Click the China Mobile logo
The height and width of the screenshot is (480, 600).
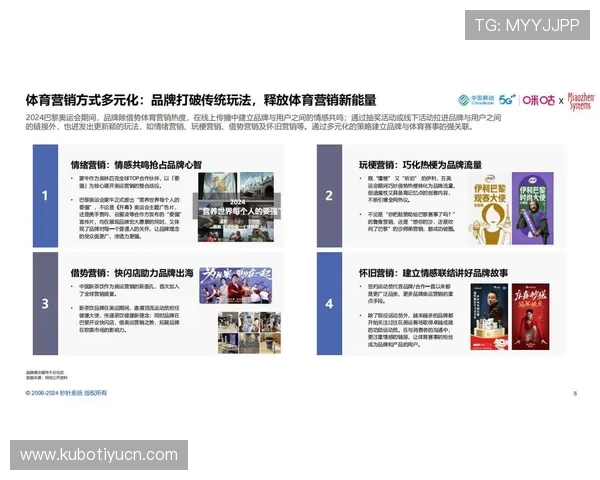(x=476, y=100)
